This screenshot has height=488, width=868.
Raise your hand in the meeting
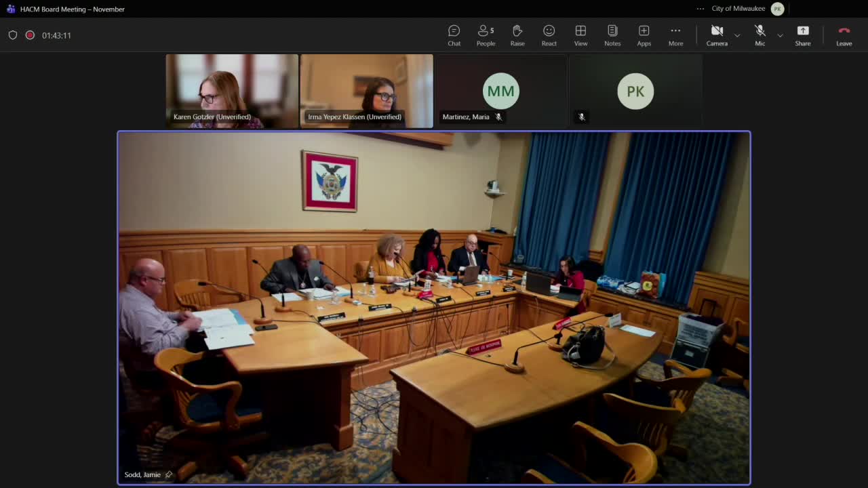[517, 35]
